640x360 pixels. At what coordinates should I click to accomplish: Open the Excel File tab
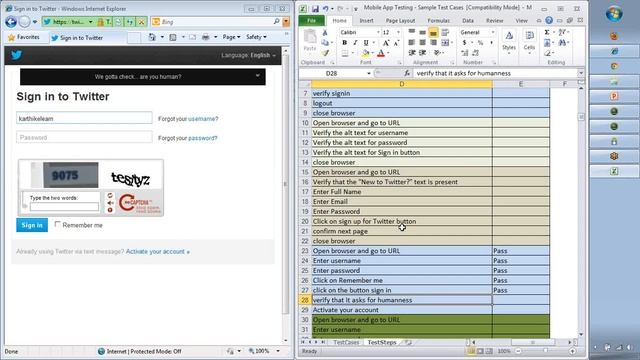click(x=311, y=20)
